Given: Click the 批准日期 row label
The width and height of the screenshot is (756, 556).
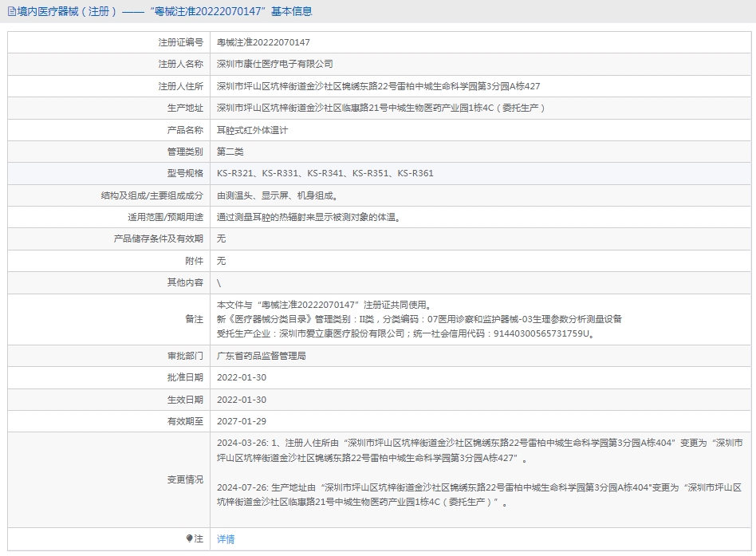Looking at the screenshot, I should [x=185, y=377].
